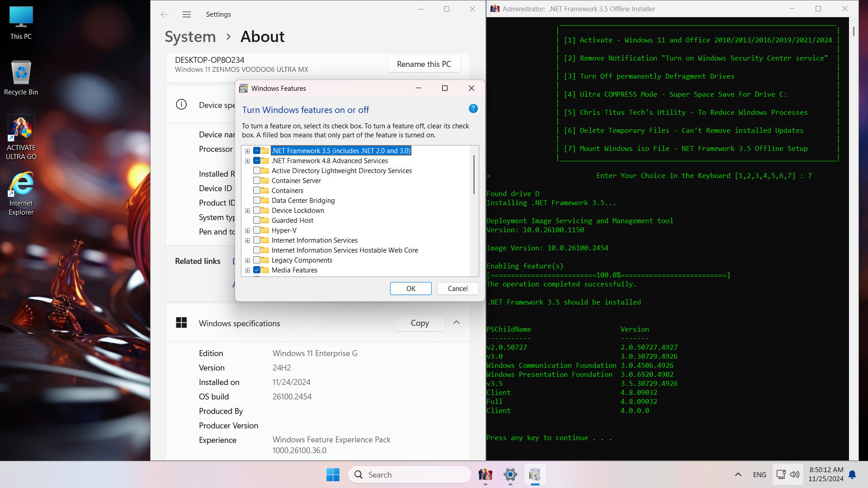Expand Legacy Components tree node
Image resolution: width=868 pixels, height=488 pixels.
247,260
